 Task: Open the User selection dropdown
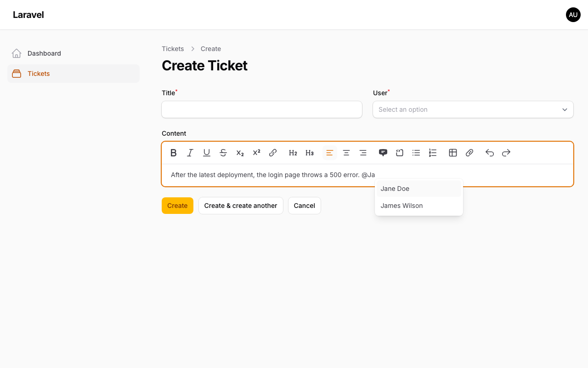473,109
